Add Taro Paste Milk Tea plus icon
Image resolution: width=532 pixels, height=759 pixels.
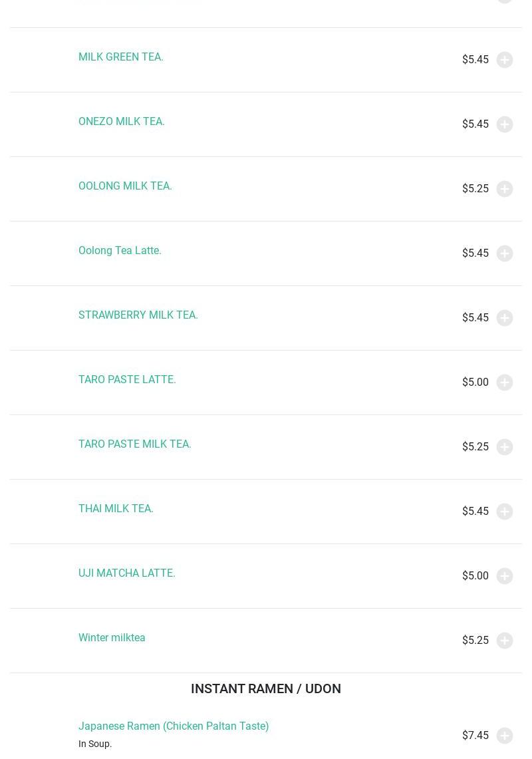(505, 447)
